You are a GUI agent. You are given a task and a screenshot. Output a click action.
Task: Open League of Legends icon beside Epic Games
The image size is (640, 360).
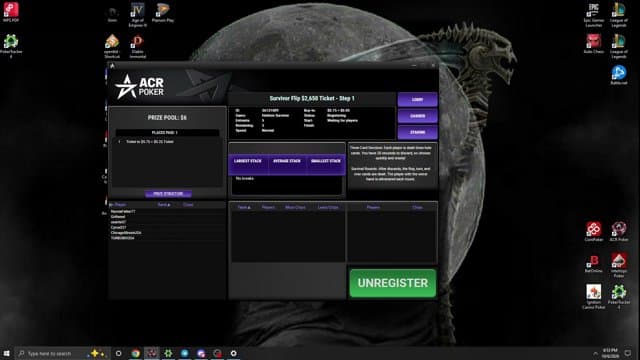619,15
